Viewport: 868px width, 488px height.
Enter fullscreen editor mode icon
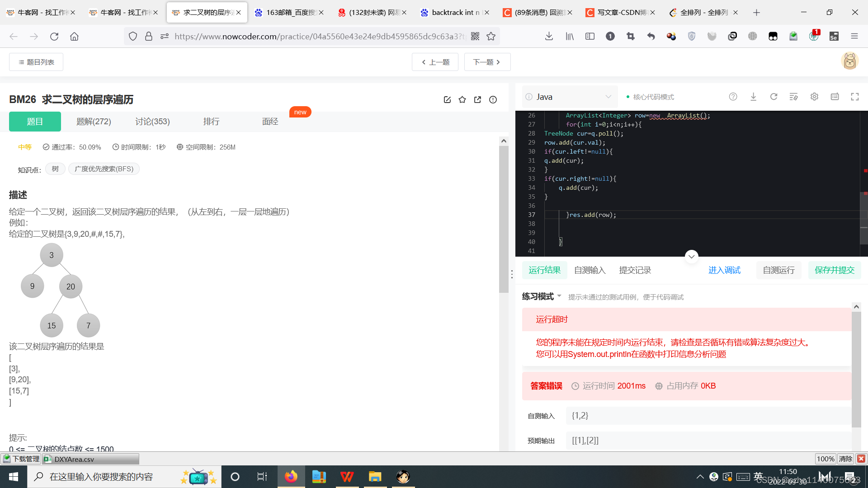pos(855,97)
